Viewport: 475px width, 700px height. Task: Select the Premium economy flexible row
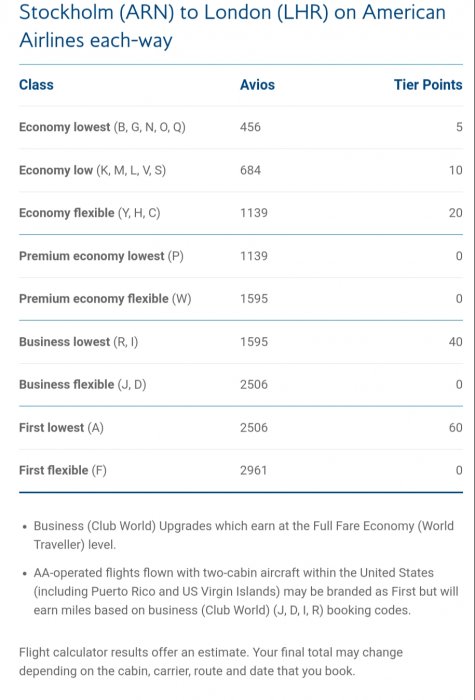[241, 299]
